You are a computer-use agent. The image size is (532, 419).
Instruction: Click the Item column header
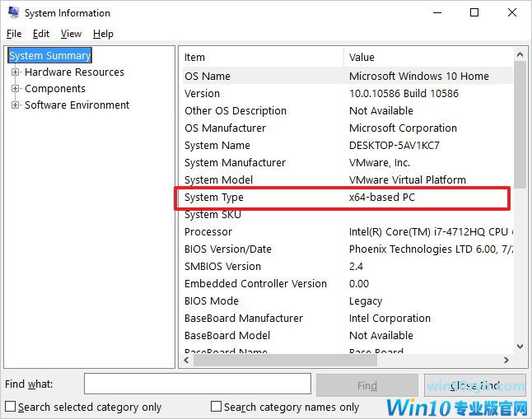click(x=261, y=57)
